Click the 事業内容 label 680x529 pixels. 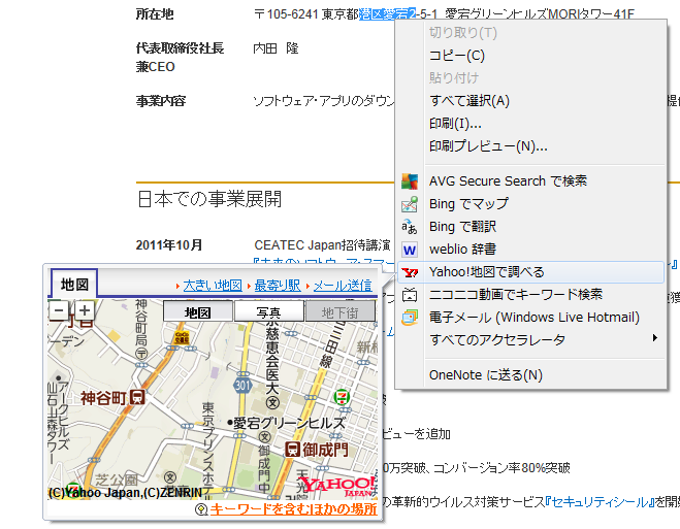pyautogui.click(x=161, y=101)
